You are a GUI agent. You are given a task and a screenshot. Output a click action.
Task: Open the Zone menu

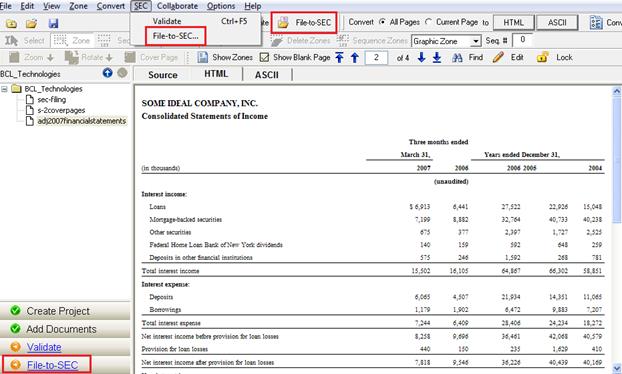78,6
